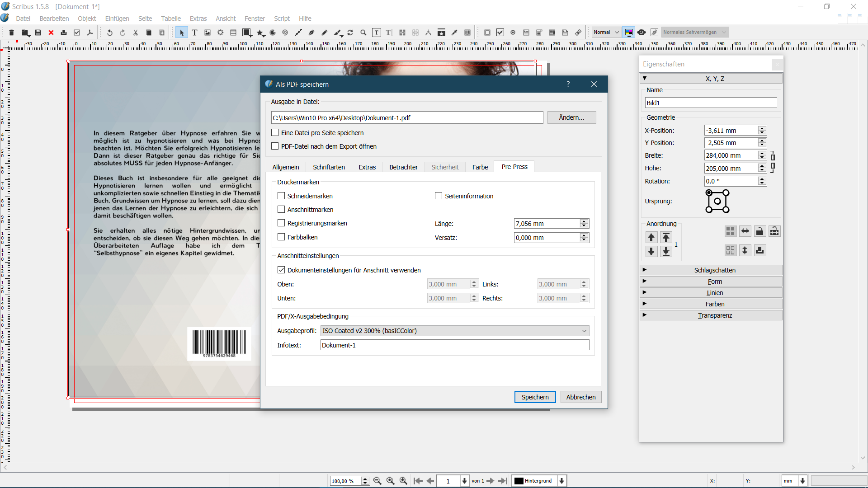868x488 pixels.
Task: Uncheck Dokumenteinstellungen für Anschnitt verwenden
Action: [x=281, y=270]
